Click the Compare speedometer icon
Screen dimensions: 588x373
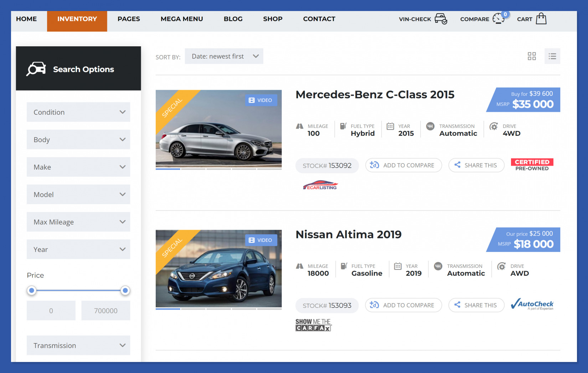coord(499,19)
